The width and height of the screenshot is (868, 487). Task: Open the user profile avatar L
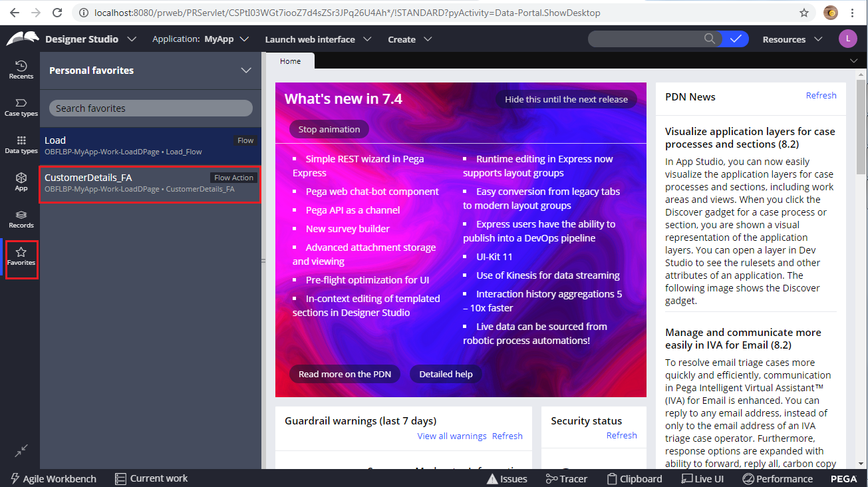(x=847, y=39)
